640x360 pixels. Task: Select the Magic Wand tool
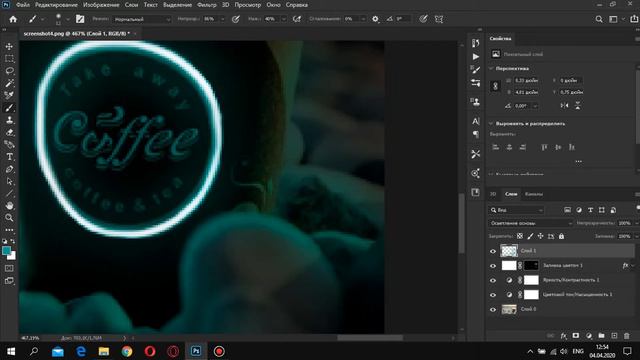click(x=9, y=83)
